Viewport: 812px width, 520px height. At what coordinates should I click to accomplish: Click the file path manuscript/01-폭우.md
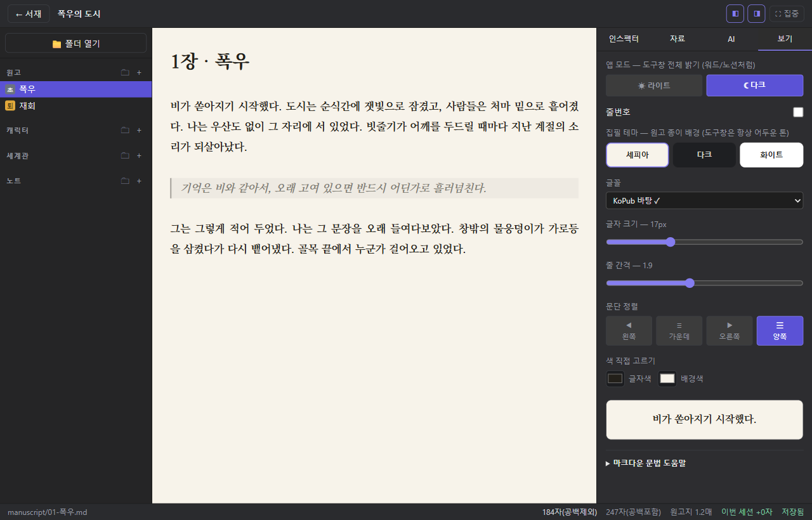(47, 512)
